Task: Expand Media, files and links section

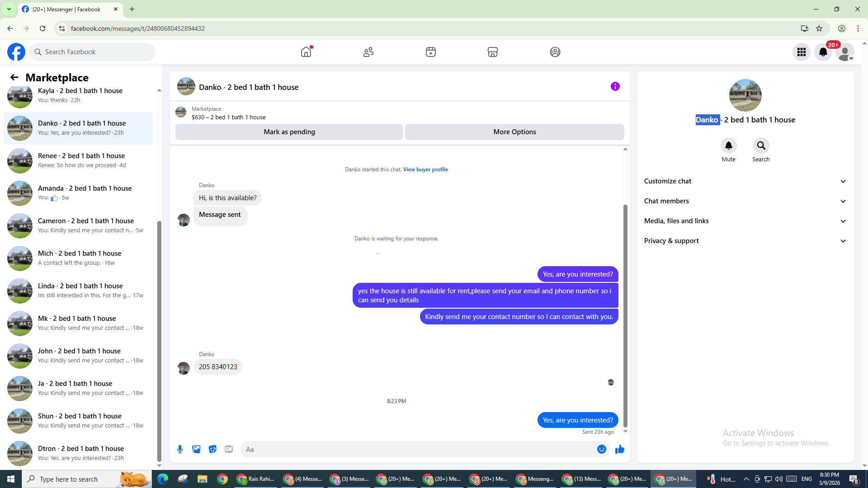Action: 745,221
